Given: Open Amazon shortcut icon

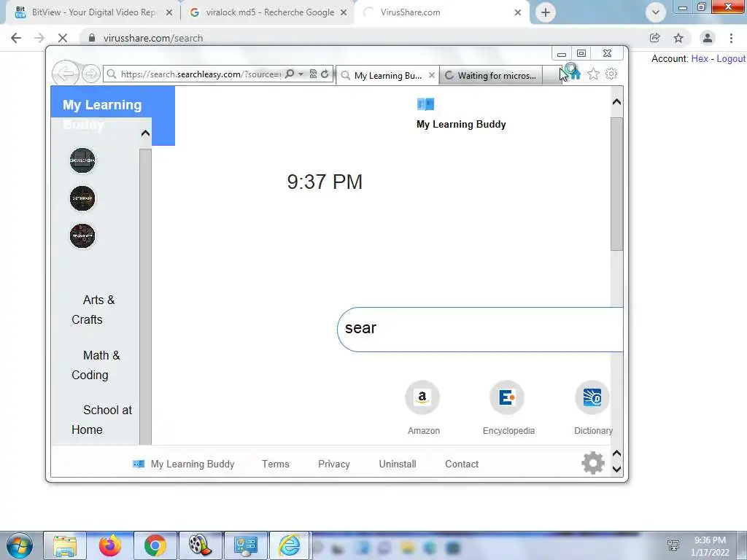Looking at the screenshot, I should click(x=422, y=397).
